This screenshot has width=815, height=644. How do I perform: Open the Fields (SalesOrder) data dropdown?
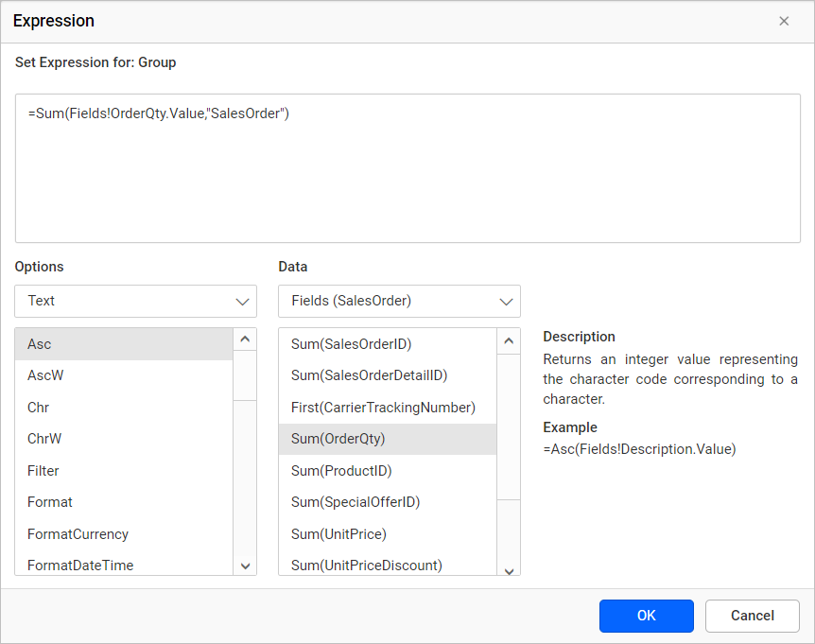click(x=399, y=301)
